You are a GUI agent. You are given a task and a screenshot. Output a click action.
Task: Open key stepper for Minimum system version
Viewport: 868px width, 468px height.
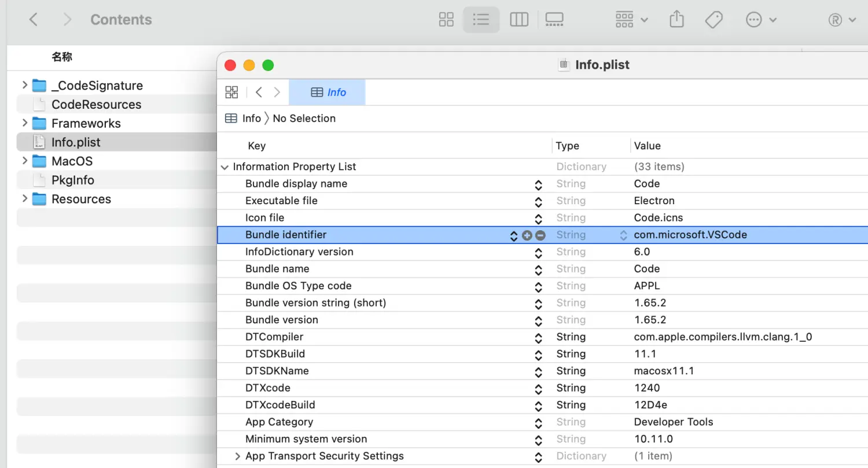pyautogui.click(x=538, y=440)
